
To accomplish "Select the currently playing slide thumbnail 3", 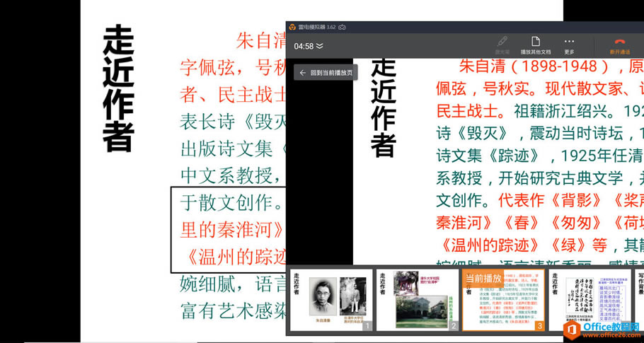I will (x=504, y=300).
